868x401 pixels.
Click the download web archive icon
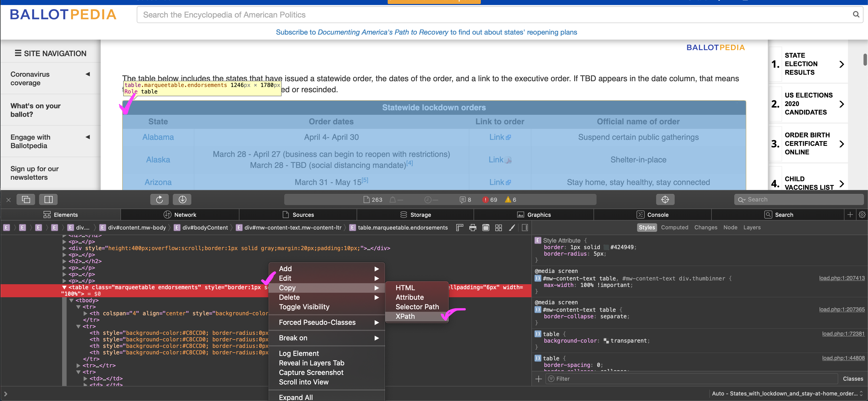click(x=182, y=199)
